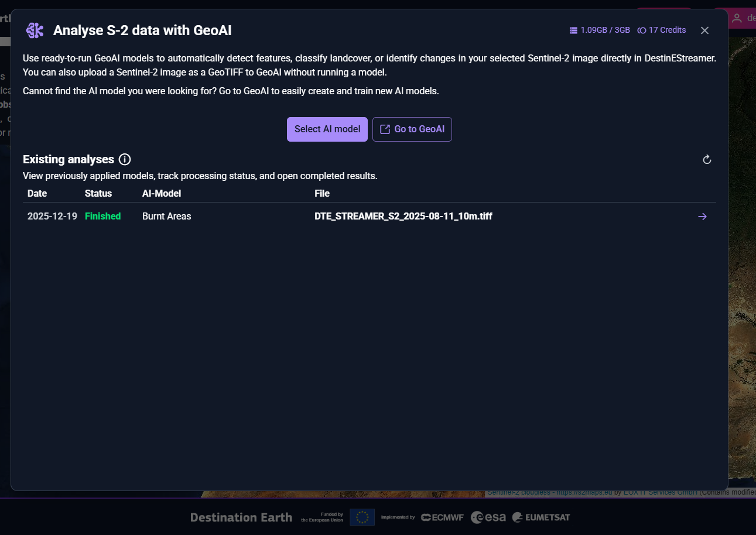756x535 pixels.
Task: Click the EUMETSAT logo in the footer
Action: tap(541, 517)
